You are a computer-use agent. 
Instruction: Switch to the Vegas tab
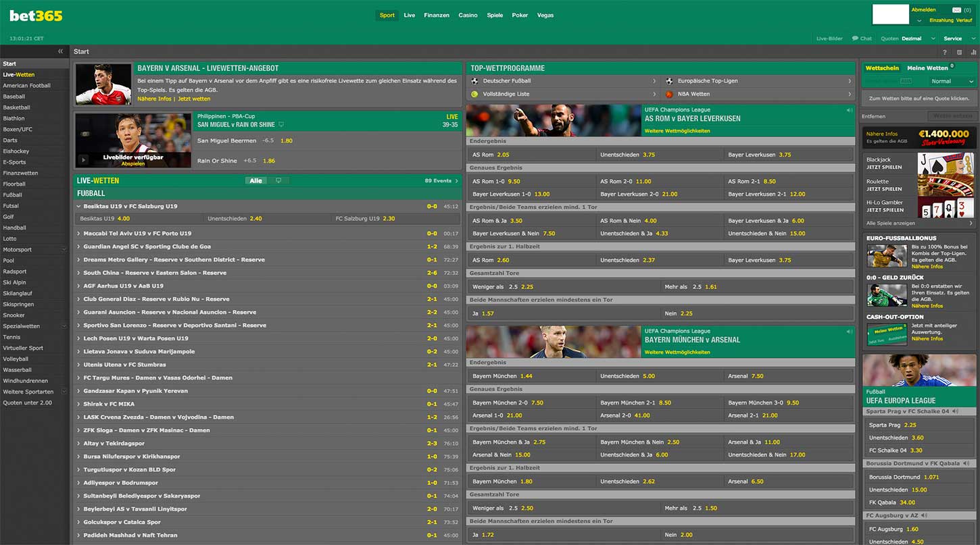click(545, 15)
